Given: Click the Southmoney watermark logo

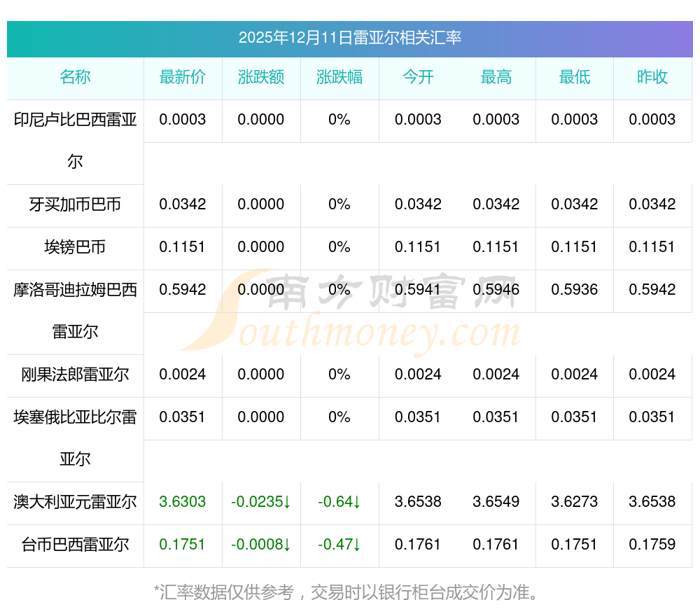Looking at the screenshot, I should (350, 312).
